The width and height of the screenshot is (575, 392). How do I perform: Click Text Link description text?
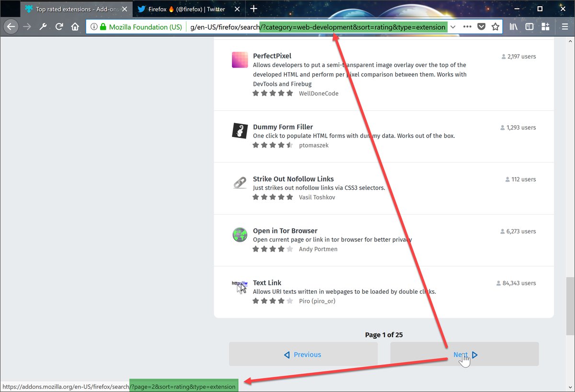coord(345,291)
